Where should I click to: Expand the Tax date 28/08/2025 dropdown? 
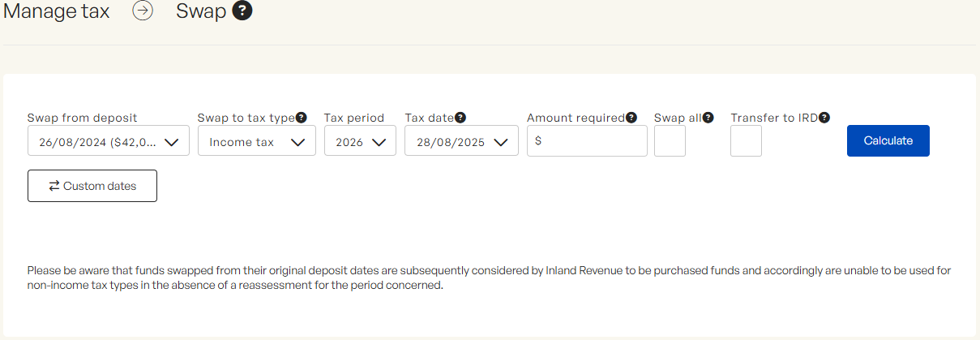coord(461,141)
